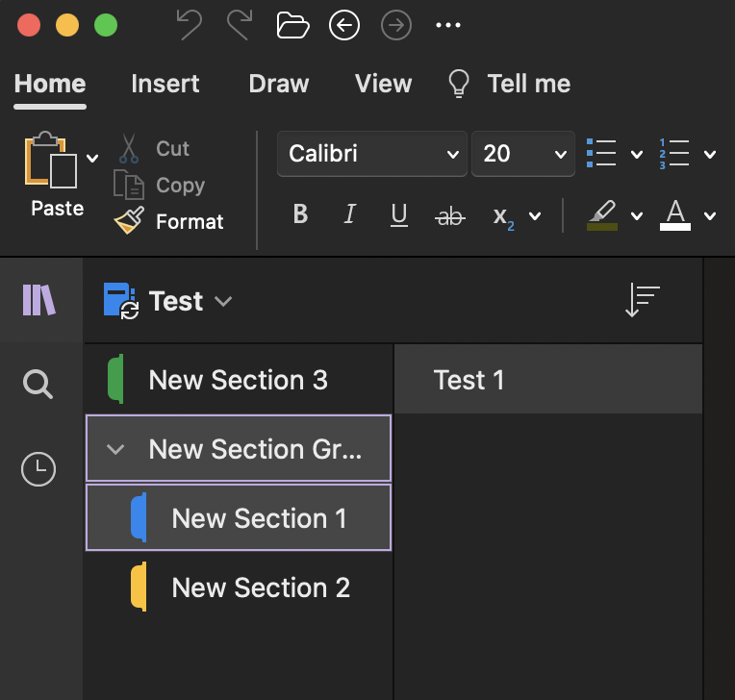Click the blue New Section 1 tab marker
Viewport: 735px width, 700px height.
[x=139, y=517]
